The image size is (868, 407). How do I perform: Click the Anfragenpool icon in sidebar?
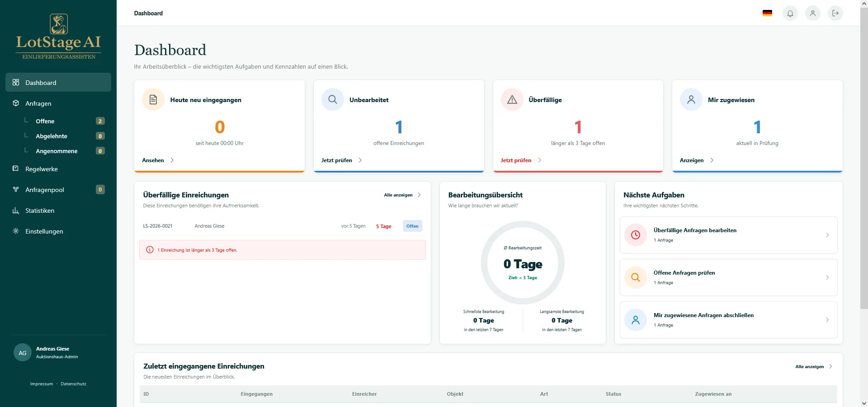[16, 190]
